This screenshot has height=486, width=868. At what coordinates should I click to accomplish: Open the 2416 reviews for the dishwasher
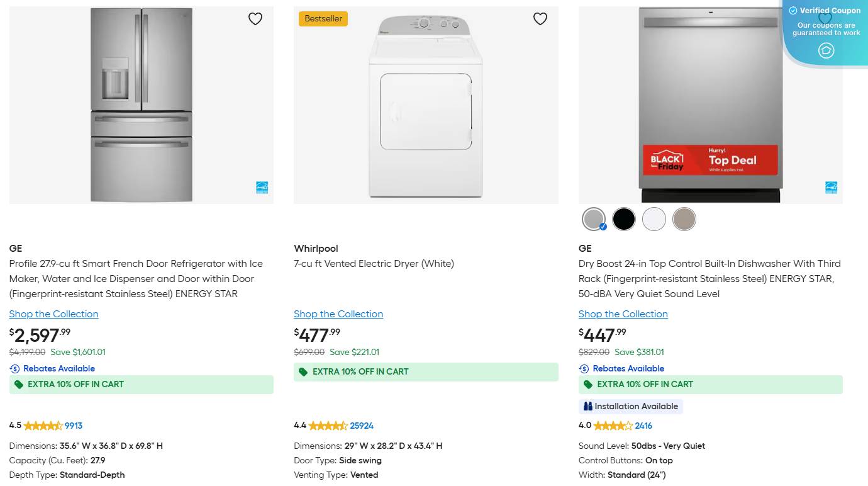tap(643, 426)
